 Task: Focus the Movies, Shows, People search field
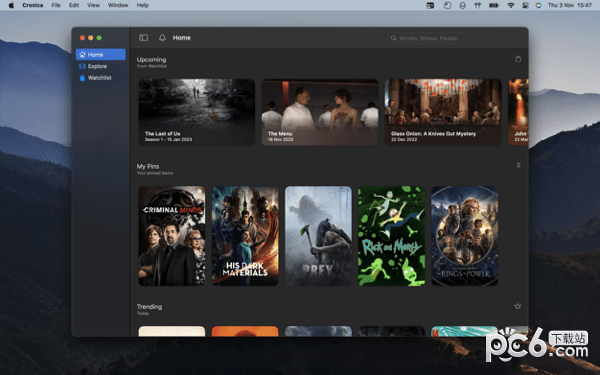pos(455,38)
